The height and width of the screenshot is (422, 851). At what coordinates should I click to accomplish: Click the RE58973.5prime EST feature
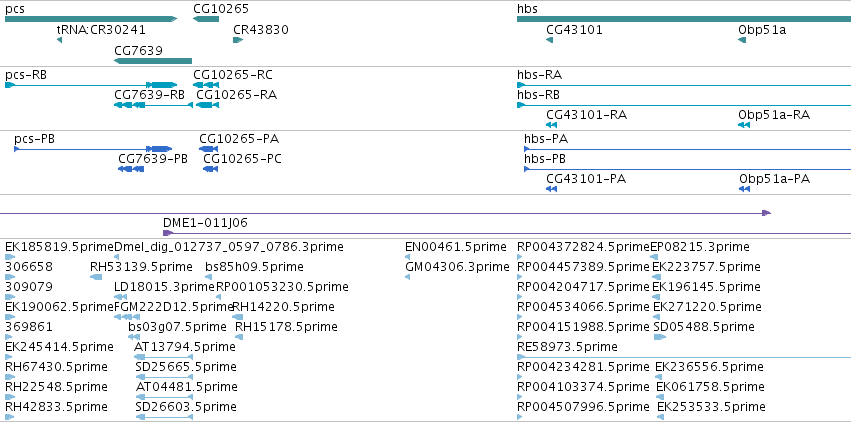click(684, 357)
